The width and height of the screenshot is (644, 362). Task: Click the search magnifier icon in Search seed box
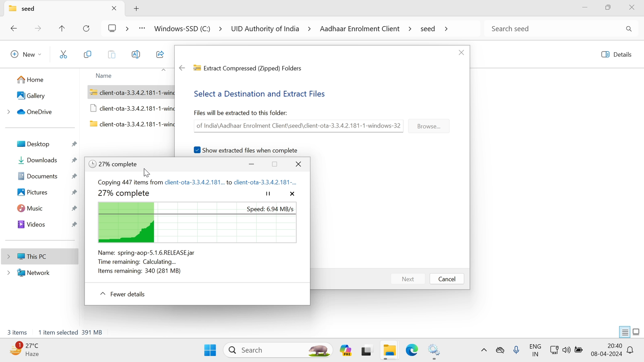629,29
